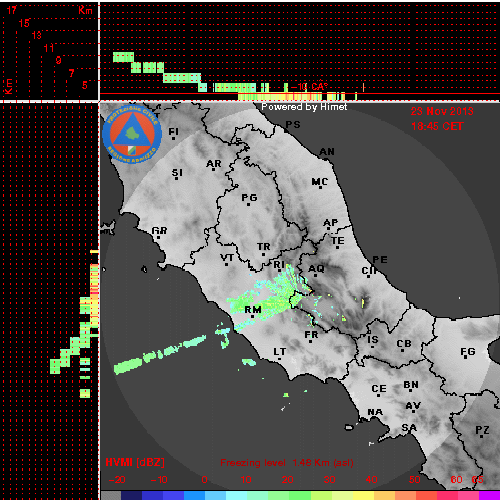Click the PE city label on the map
The height and width of the screenshot is (500, 500).
(380, 259)
